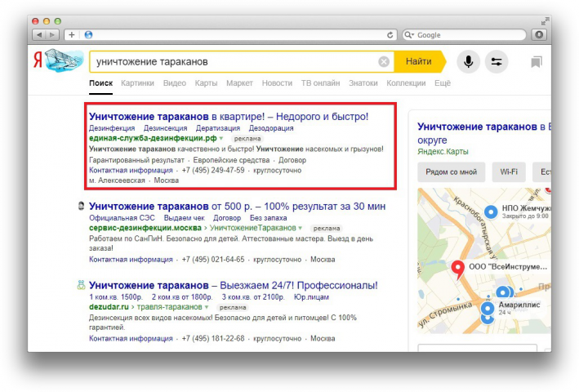Open the Карты search tab
The image size is (579, 392).
pos(206,83)
